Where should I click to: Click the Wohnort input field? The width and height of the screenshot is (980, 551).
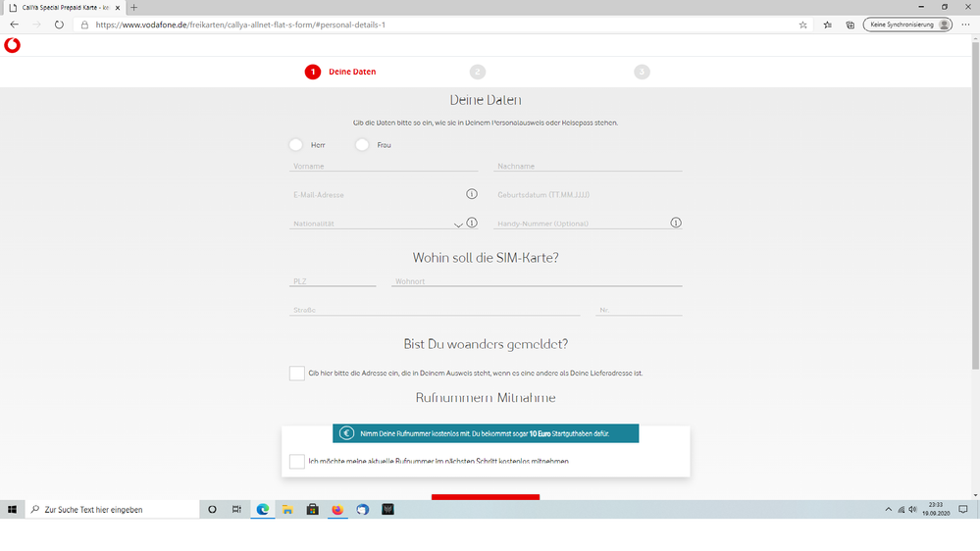tap(537, 280)
